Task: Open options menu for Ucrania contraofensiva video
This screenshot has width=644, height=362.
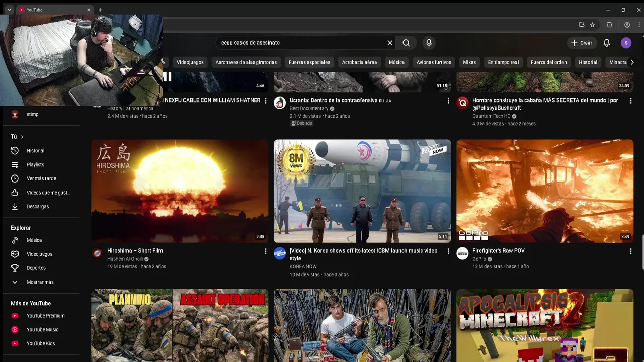Action: tap(448, 101)
